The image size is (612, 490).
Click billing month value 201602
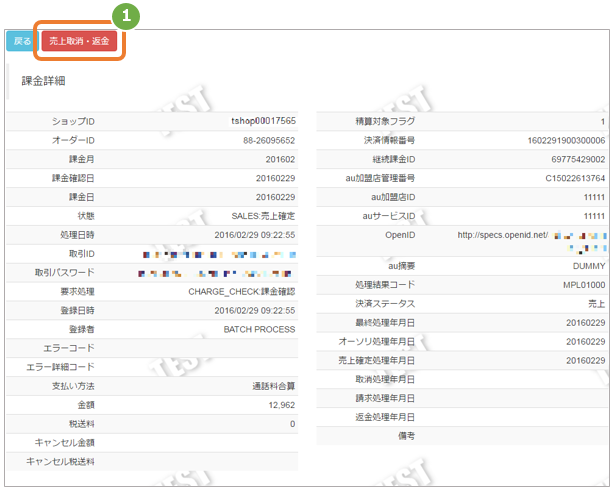280,159
